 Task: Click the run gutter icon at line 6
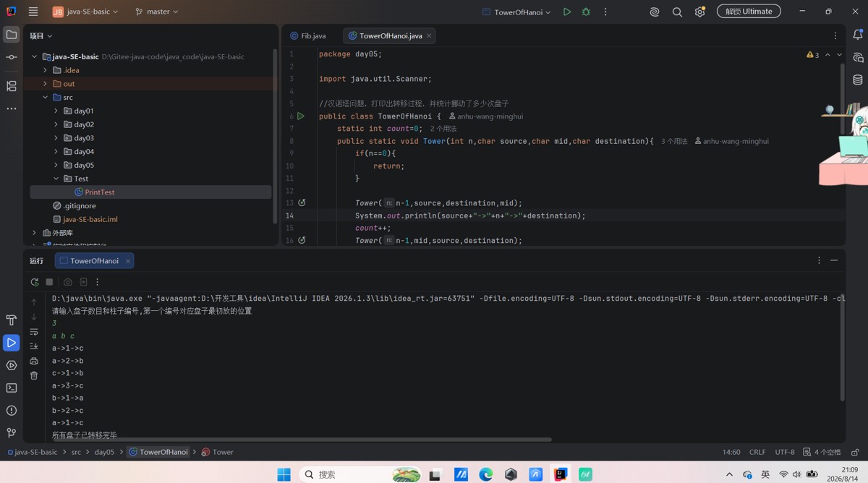pos(301,116)
